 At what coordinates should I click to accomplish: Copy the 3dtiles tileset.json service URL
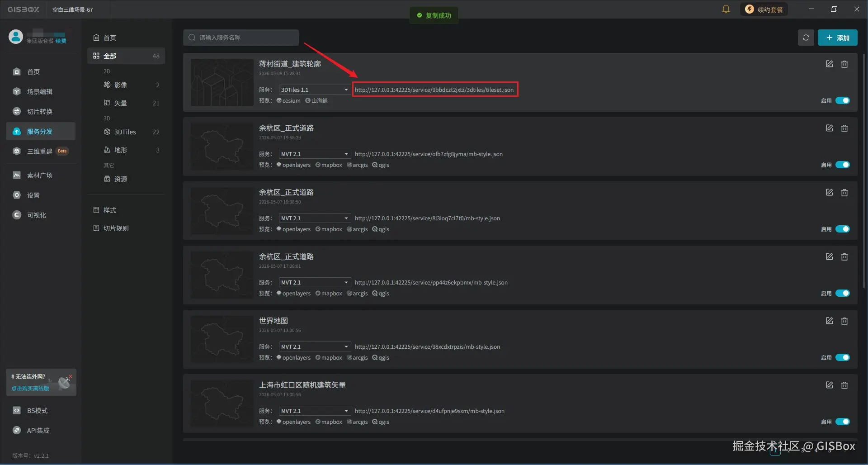click(434, 90)
